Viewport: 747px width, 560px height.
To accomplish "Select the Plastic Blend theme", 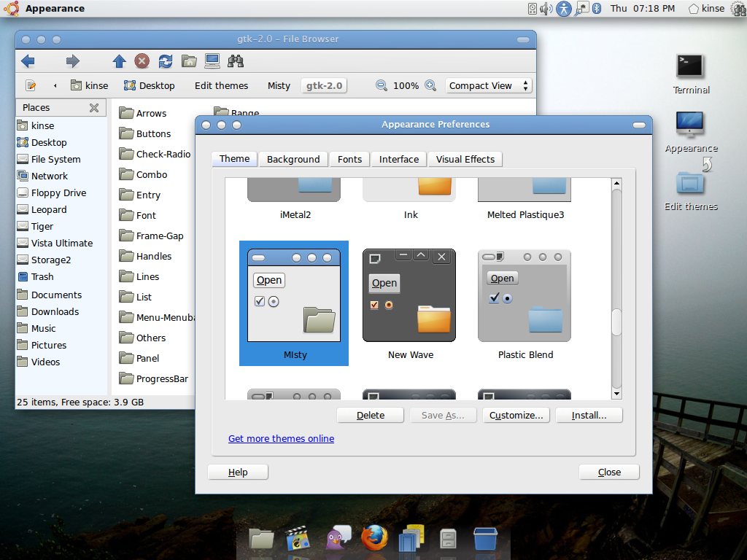I will tap(525, 303).
